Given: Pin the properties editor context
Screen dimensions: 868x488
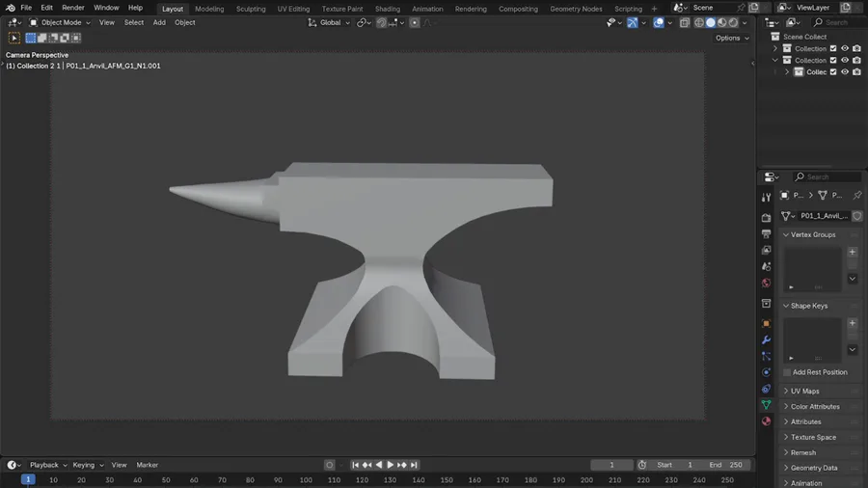Looking at the screenshot, I should click(857, 196).
